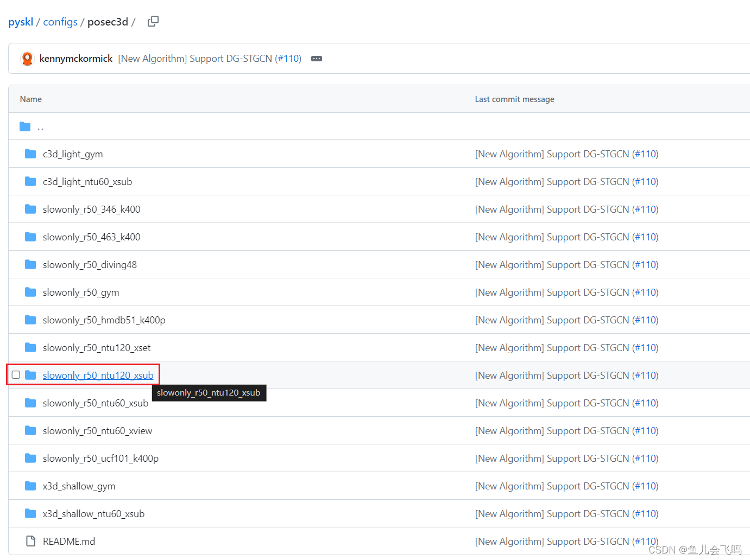750x560 pixels.
Task: Open commit message for slowonly_r50_ntu120_xset row
Action: click(552, 348)
